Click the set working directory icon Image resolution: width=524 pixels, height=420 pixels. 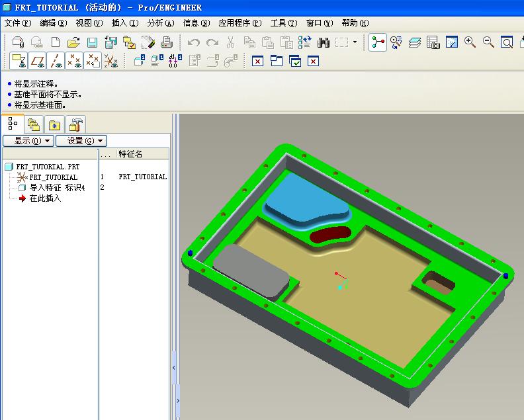[129, 42]
